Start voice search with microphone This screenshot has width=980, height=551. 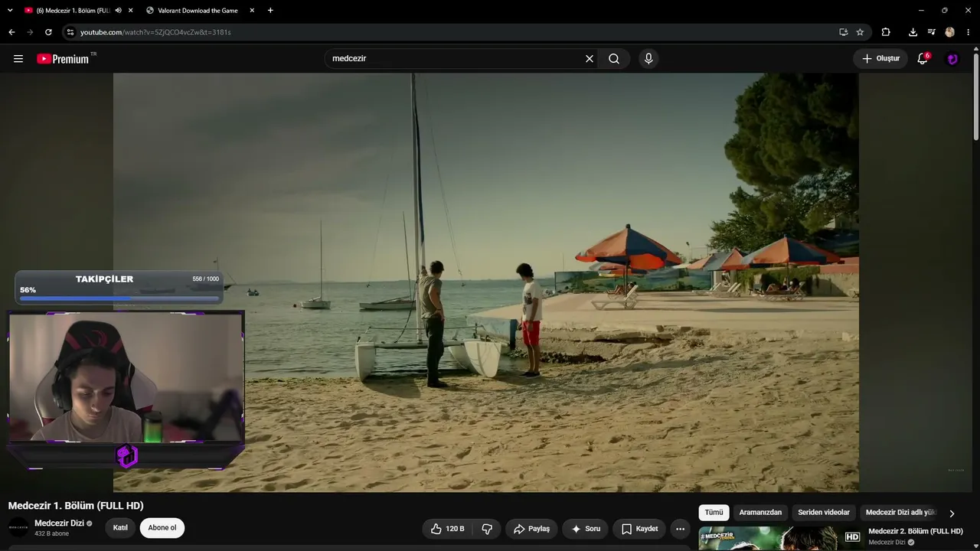coord(648,59)
